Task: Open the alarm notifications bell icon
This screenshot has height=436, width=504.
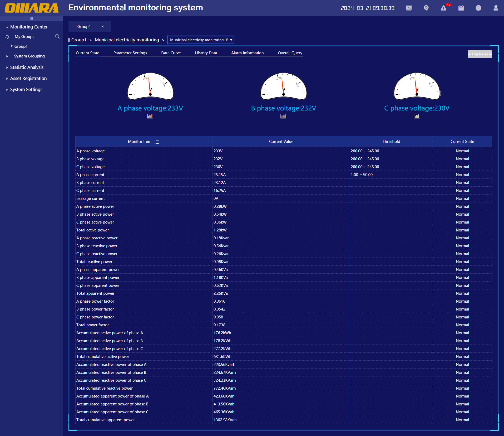Action: pyautogui.click(x=444, y=8)
